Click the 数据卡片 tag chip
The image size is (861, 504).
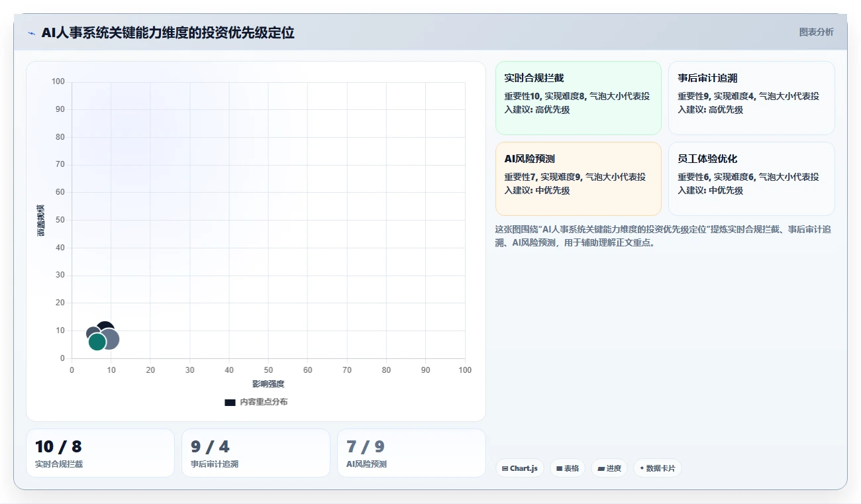tap(658, 468)
